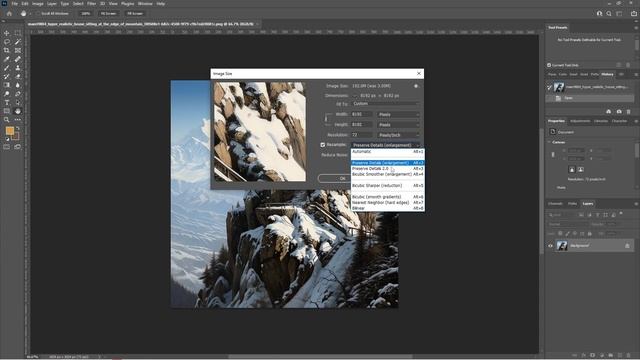Open the Layers panel flyout menu
This screenshot has width=640, height=360.
(636, 204)
